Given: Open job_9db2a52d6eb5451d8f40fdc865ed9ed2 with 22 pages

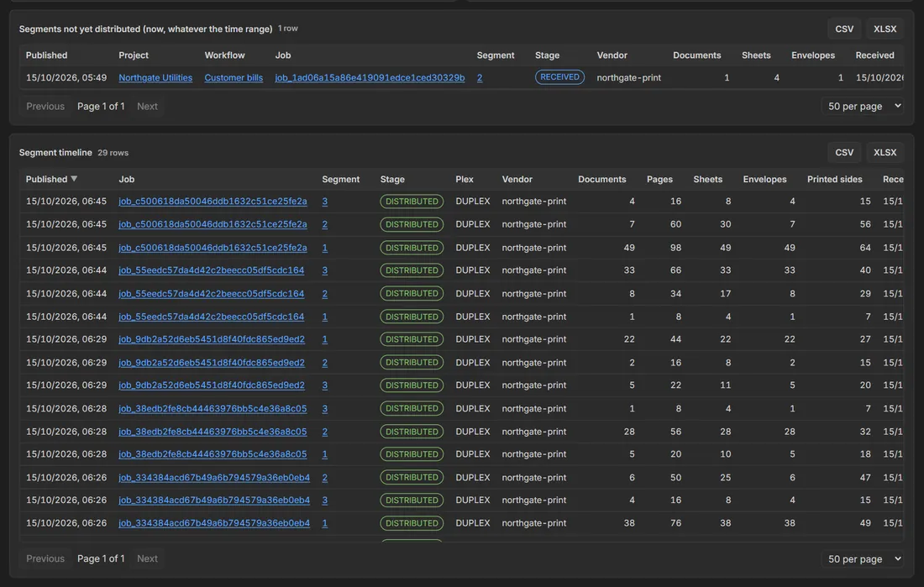Looking at the screenshot, I should pyautogui.click(x=212, y=385).
